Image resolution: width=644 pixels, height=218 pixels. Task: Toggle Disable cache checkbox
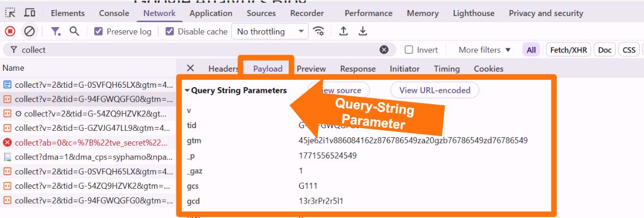[169, 31]
